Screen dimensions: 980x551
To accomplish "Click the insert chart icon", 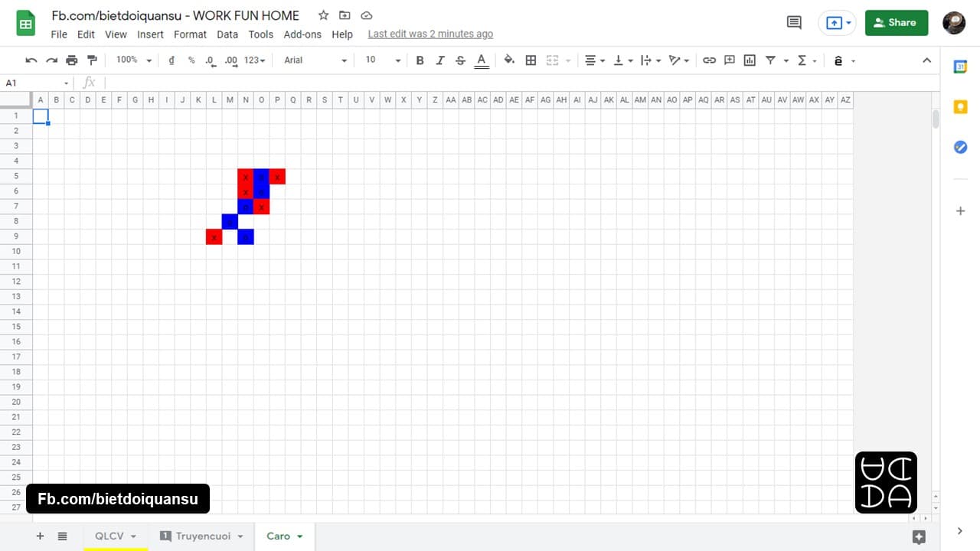I will pos(750,60).
